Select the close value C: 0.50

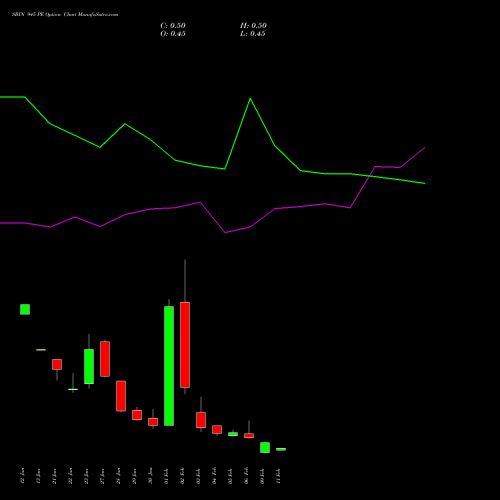[173, 26]
